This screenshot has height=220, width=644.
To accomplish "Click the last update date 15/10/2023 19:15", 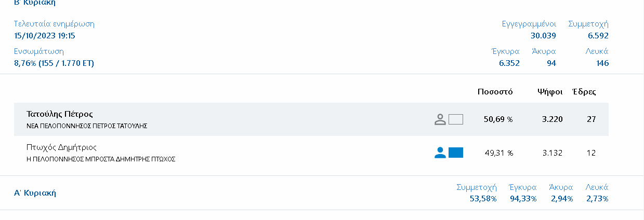I will [x=45, y=36].
